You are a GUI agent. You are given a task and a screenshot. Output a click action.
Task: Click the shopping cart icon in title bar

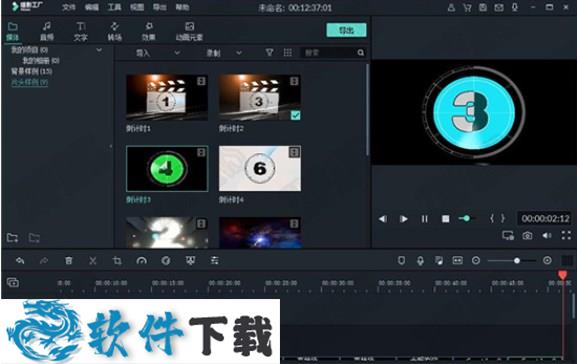coord(467,7)
